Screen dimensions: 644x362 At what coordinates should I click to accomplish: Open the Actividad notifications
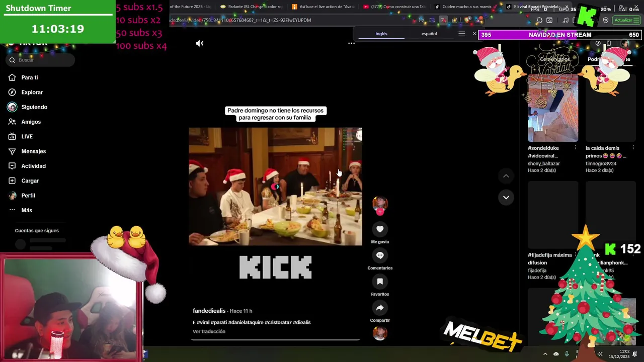pyautogui.click(x=33, y=166)
